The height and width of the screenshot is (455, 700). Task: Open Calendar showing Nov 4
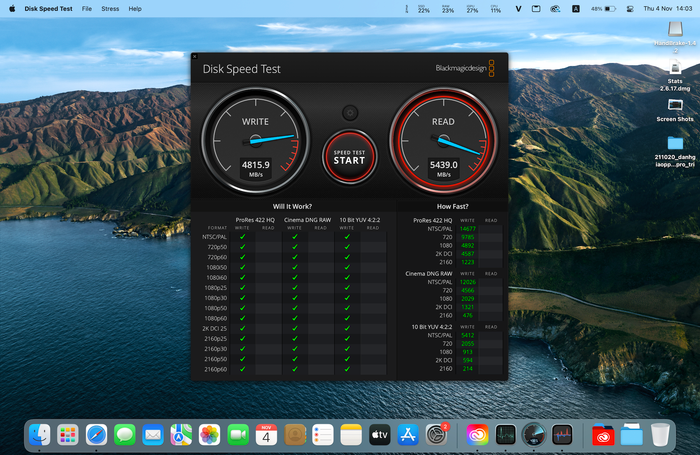[266, 434]
